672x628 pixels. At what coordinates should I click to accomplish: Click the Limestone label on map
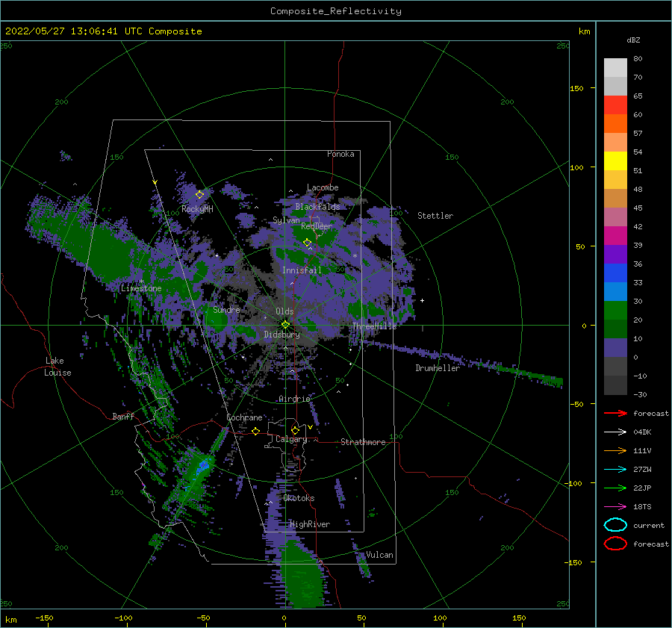141,288
